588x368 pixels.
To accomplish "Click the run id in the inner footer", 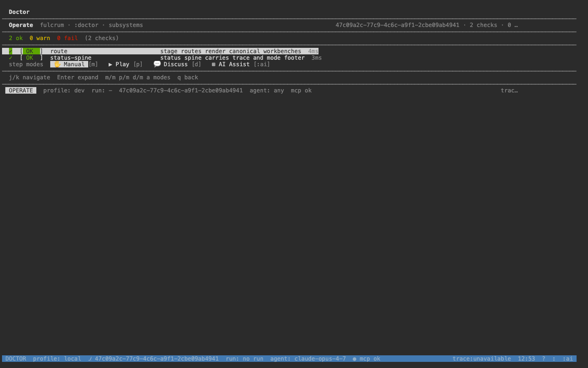I will pos(180,90).
